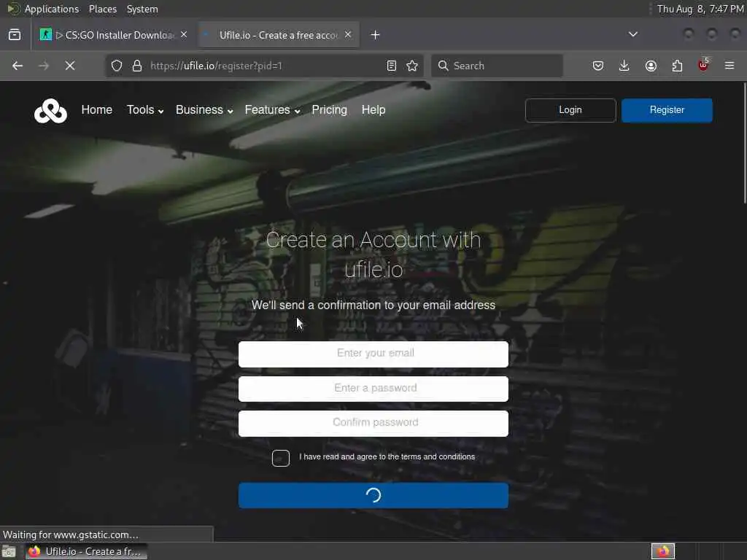Click the padlock site info icon

coord(137,66)
